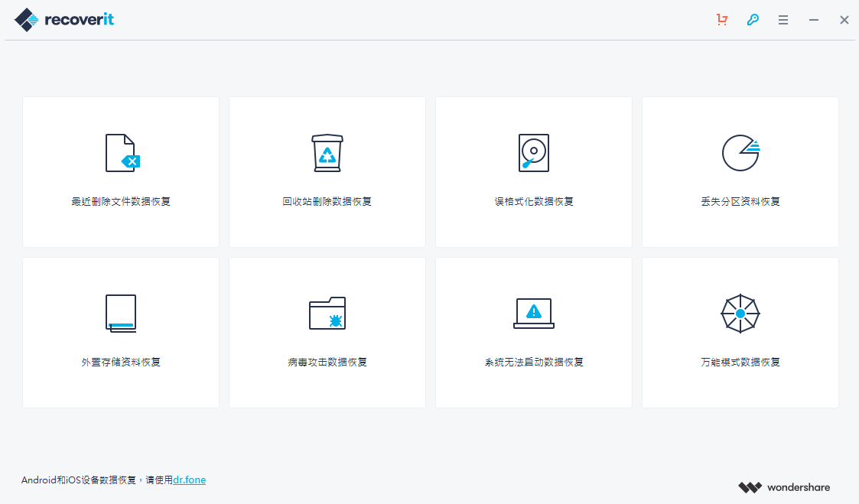The height and width of the screenshot is (504, 859).
Task: Select 外置存储资料恢复 label
Action: (121, 362)
